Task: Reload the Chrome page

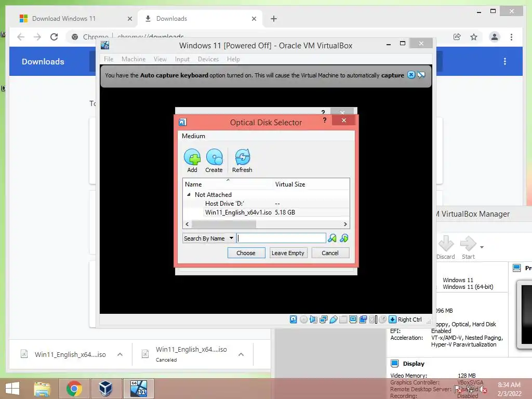Action: (x=54, y=37)
